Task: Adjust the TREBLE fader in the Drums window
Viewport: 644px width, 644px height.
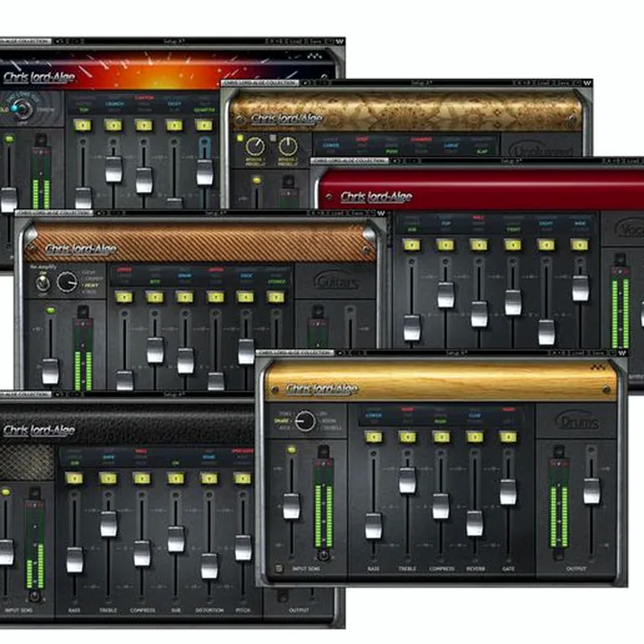Action: [x=408, y=480]
